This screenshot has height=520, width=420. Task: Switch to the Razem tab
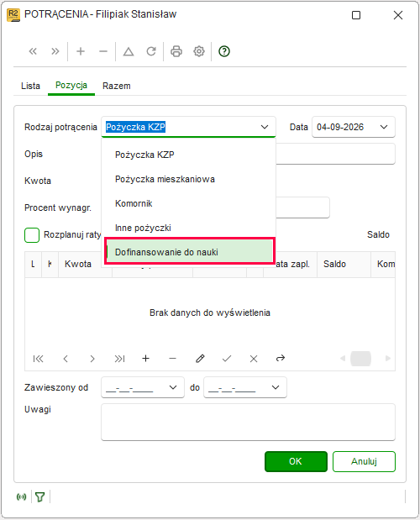117,86
